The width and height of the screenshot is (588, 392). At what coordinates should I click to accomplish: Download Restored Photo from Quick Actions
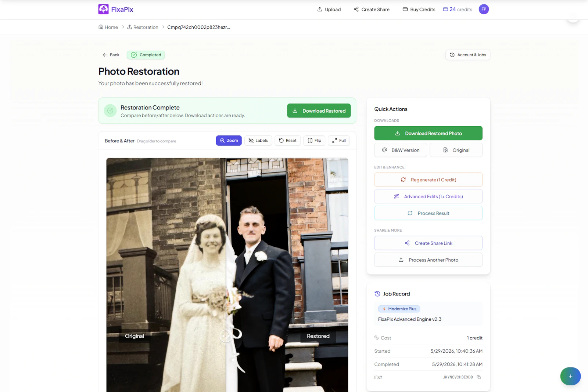pyautogui.click(x=428, y=133)
